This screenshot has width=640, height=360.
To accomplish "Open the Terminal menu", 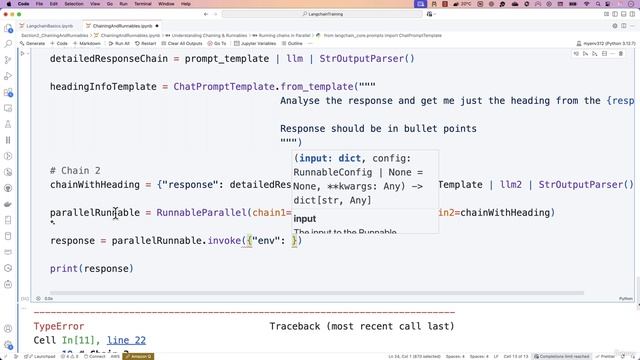I will click(143, 4).
